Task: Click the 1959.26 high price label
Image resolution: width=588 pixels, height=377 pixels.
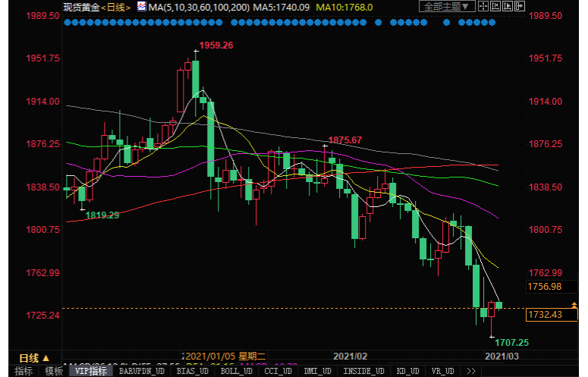Action: tap(216, 46)
